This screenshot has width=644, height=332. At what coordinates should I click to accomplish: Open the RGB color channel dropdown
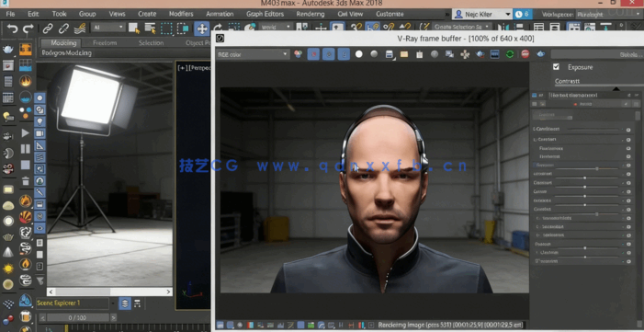pyautogui.click(x=253, y=54)
